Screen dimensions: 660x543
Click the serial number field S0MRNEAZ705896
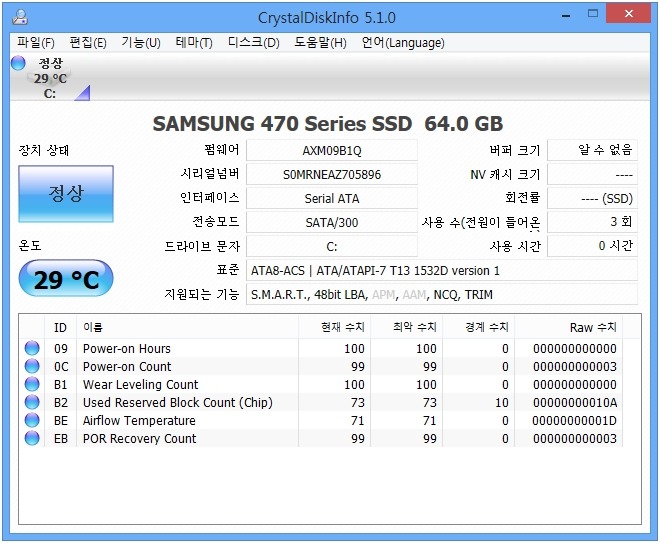coord(332,174)
